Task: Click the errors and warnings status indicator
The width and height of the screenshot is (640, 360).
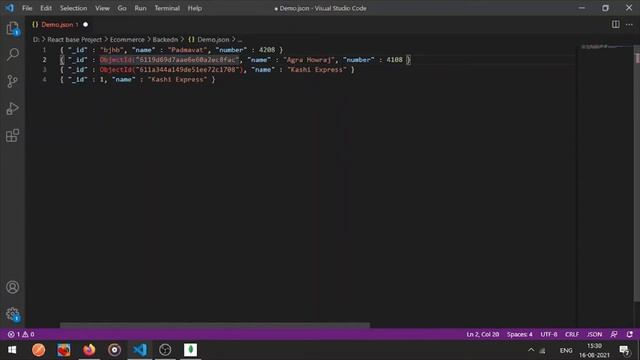Action: click(x=21, y=334)
